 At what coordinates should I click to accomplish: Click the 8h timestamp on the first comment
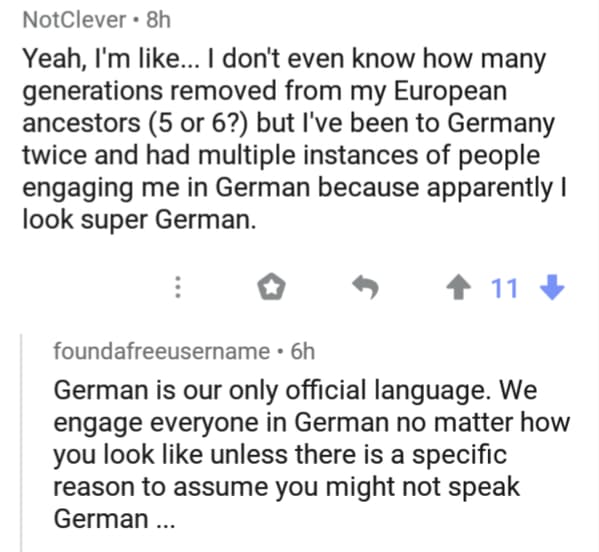pyautogui.click(x=159, y=19)
